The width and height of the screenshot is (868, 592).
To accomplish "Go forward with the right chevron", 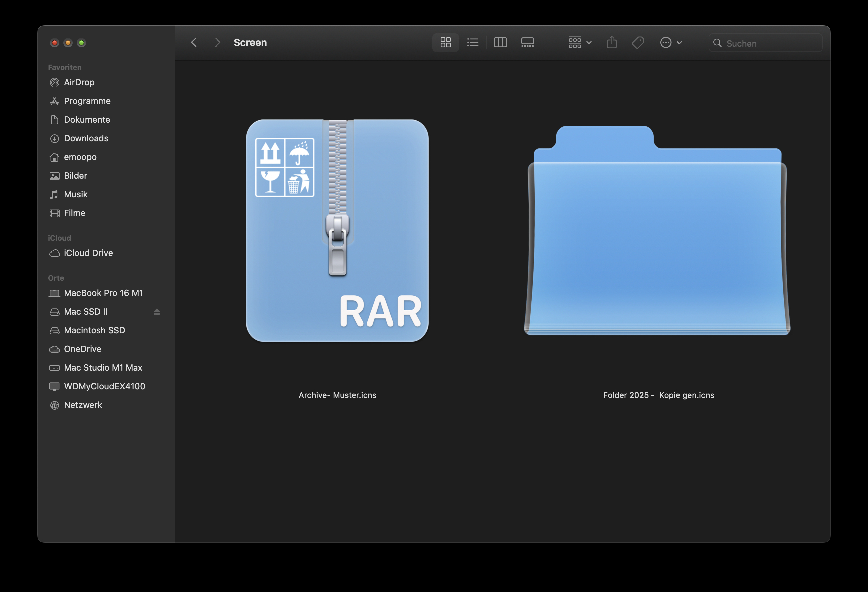I will 218,43.
